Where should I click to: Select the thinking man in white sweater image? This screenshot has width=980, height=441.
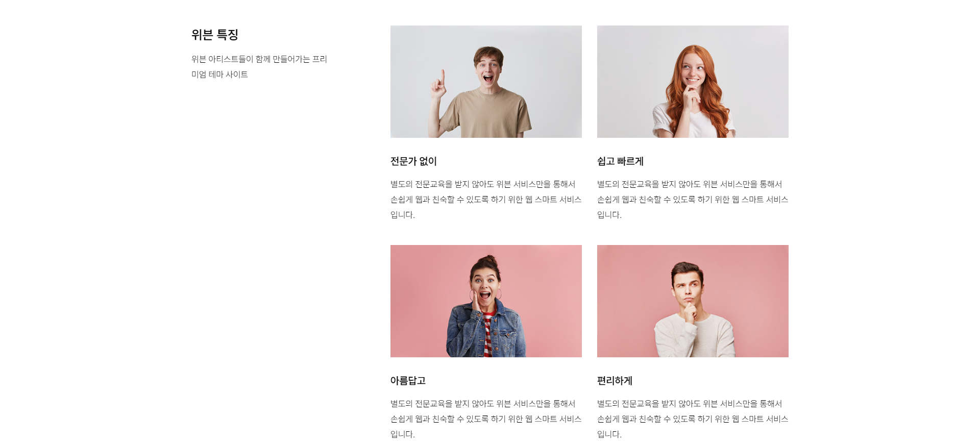(693, 301)
